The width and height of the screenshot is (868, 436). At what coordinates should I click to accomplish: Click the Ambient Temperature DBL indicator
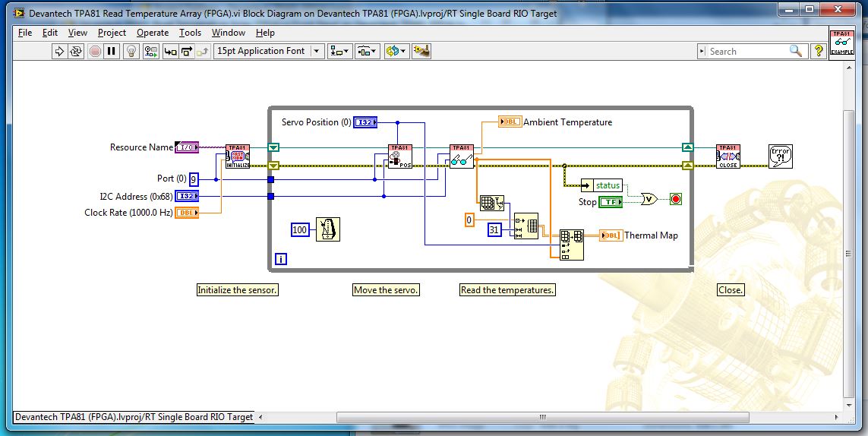[x=510, y=122]
